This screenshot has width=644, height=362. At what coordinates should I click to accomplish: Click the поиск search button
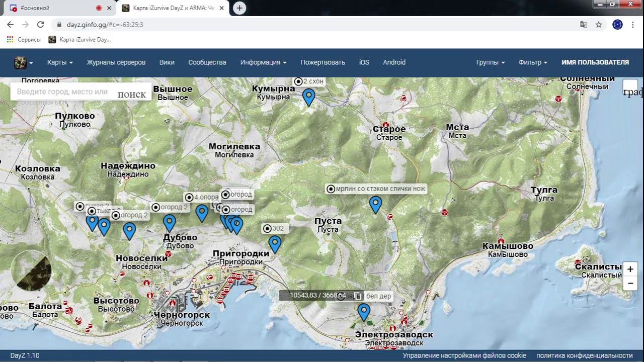coord(132,94)
